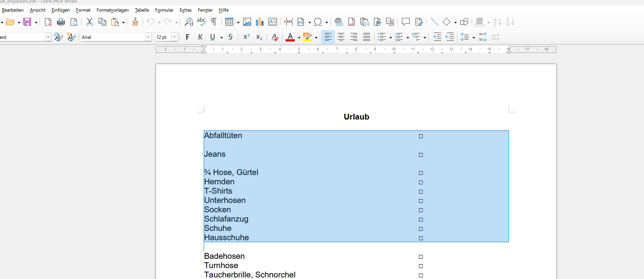The image size is (644, 279).
Task: Open the Einfügen menu
Action: click(61, 10)
